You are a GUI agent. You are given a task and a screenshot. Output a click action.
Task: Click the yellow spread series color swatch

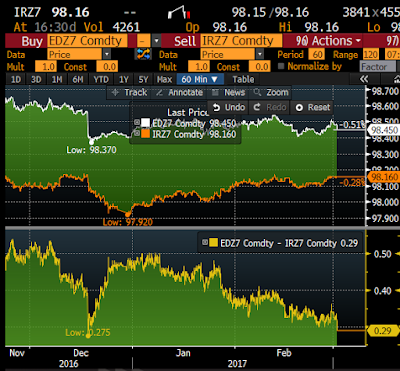214,243
